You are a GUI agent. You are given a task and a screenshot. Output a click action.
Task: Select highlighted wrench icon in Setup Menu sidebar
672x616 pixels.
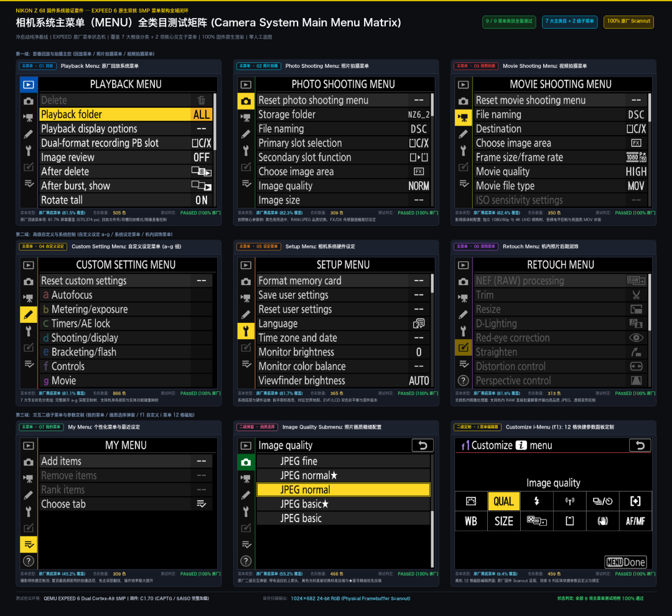click(246, 331)
